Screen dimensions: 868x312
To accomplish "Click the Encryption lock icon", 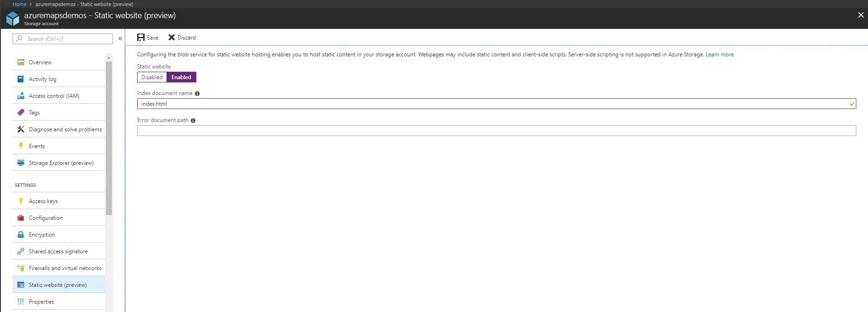I will coord(21,235).
